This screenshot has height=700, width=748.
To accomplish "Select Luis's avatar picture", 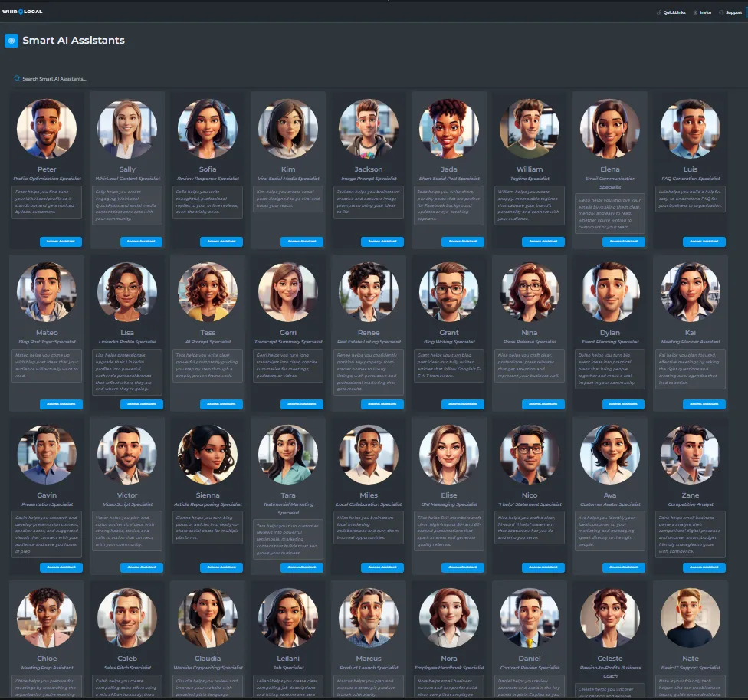I will [691, 129].
